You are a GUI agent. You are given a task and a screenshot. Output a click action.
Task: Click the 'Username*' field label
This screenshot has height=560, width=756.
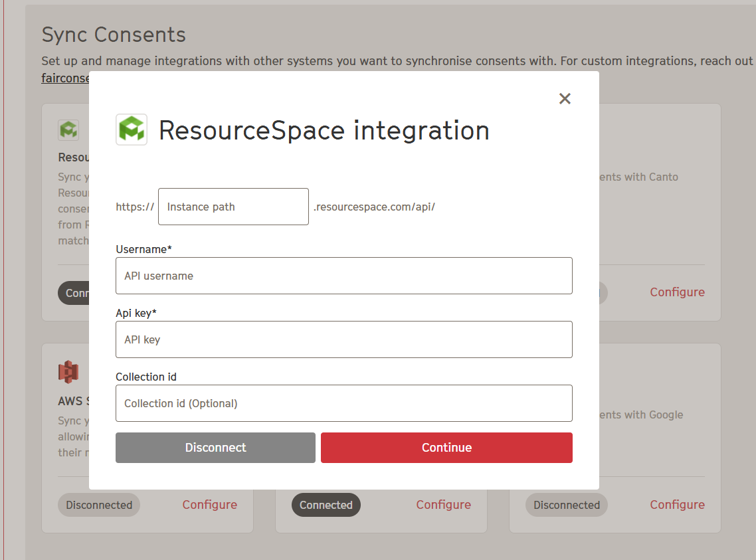143,249
